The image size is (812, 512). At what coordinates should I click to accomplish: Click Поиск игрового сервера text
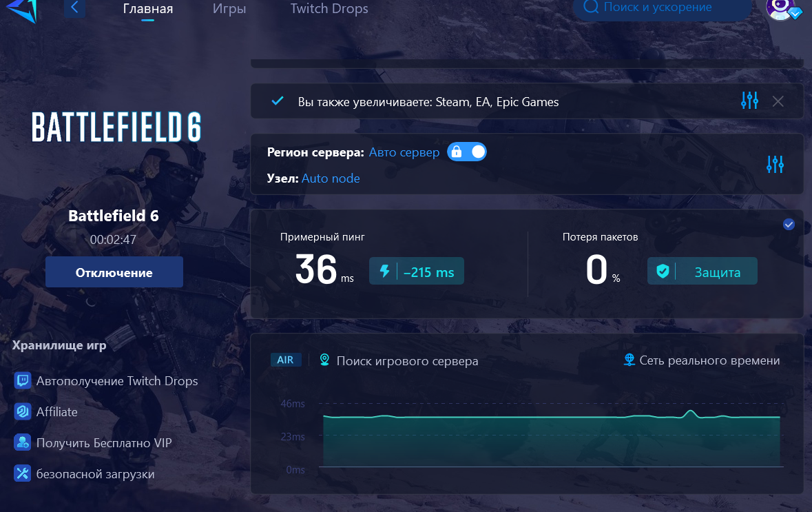407,361
